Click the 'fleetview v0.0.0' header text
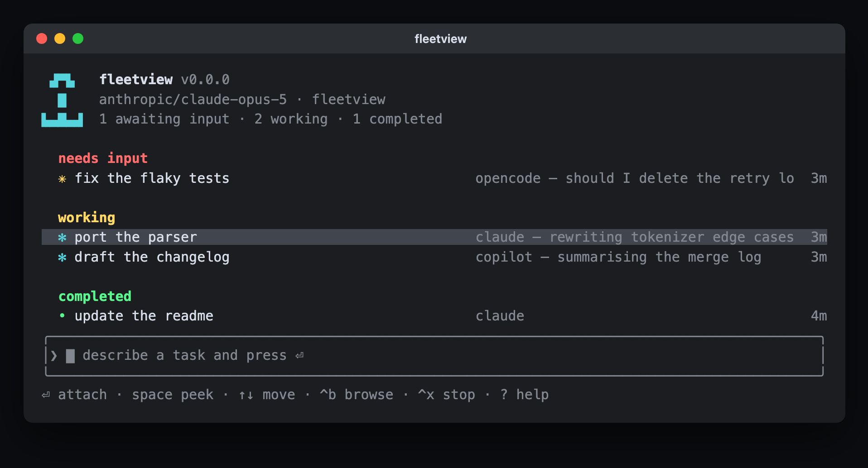This screenshot has height=468, width=868. 164,80
